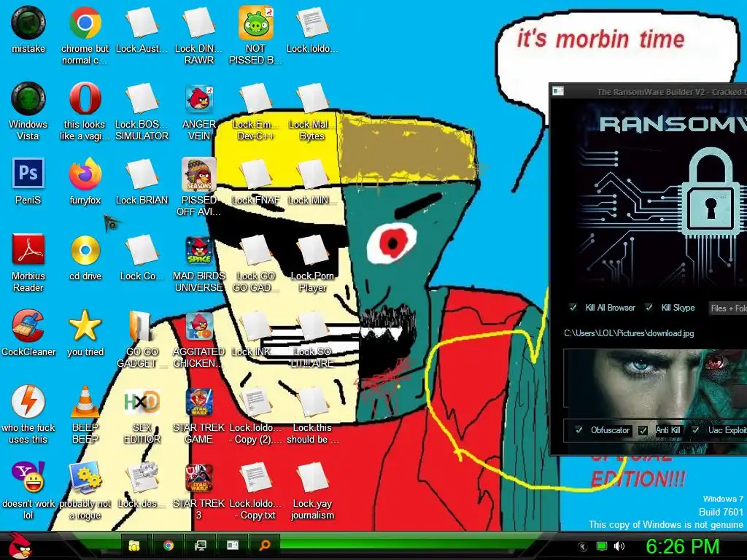Select the 'Lock.Em... Dev-C++' file icon
The height and width of the screenshot is (560, 747).
(255, 98)
